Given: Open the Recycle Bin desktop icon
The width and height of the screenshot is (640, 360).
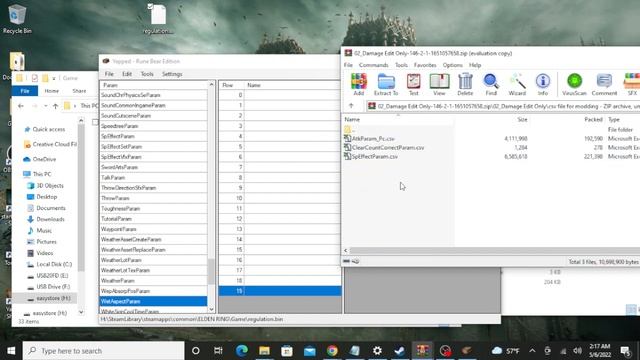Looking at the screenshot, I should (x=17, y=19).
